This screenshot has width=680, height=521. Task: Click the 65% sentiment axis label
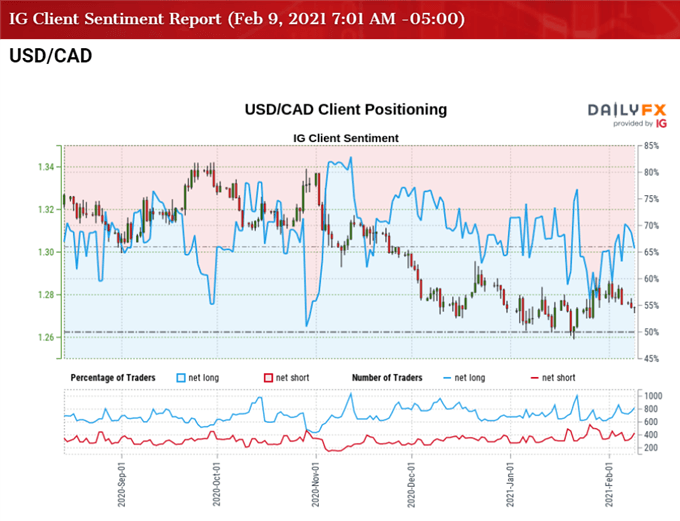coord(651,252)
